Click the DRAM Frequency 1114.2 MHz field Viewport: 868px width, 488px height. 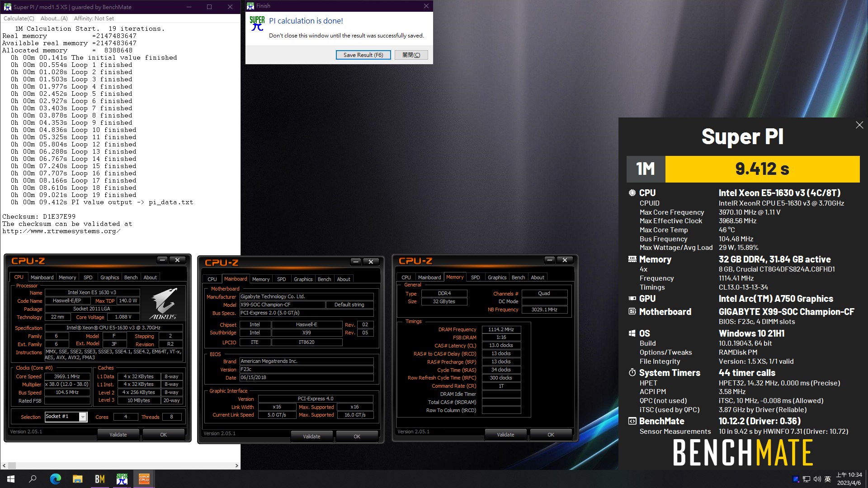click(501, 329)
